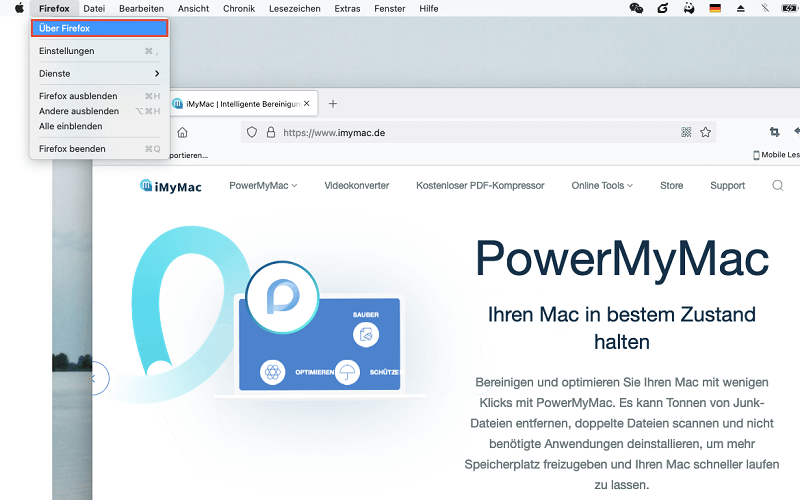
Task: Open the Chronik menu
Action: (x=239, y=8)
